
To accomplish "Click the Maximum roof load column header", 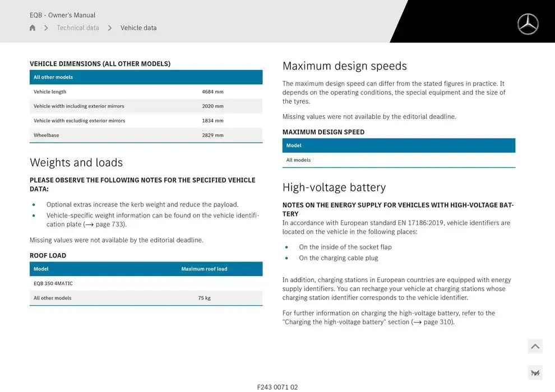I will (x=204, y=269).
